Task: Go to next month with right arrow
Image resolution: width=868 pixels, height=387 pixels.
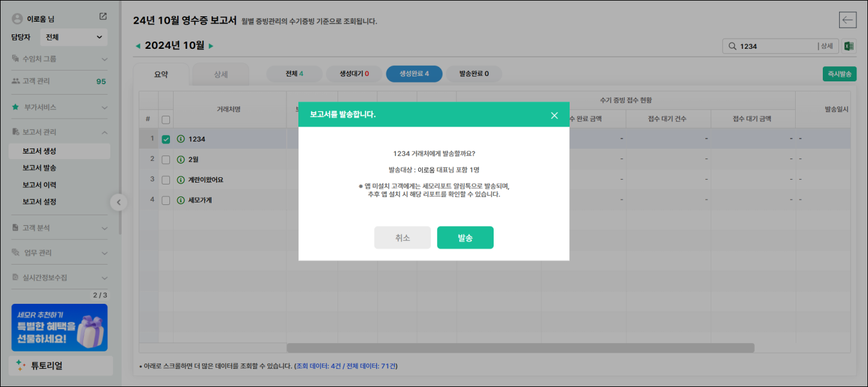Action: pyautogui.click(x=211, y=46)
